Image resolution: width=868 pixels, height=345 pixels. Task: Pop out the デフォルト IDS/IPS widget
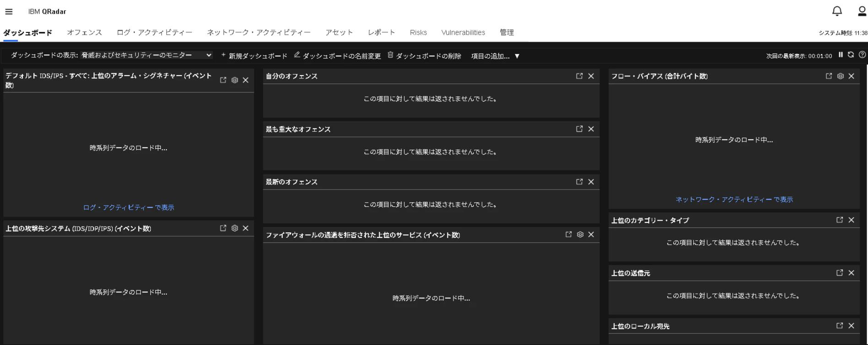(223, 80)
